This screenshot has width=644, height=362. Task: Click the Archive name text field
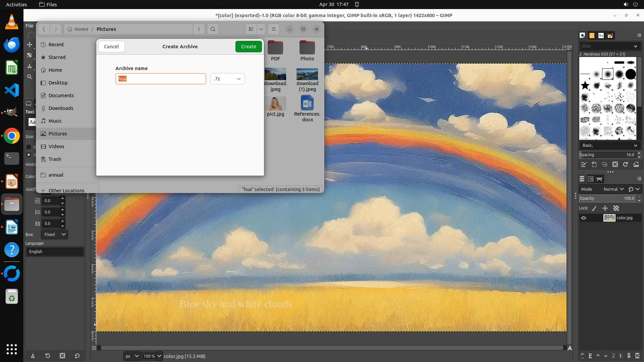coord(161,79)
